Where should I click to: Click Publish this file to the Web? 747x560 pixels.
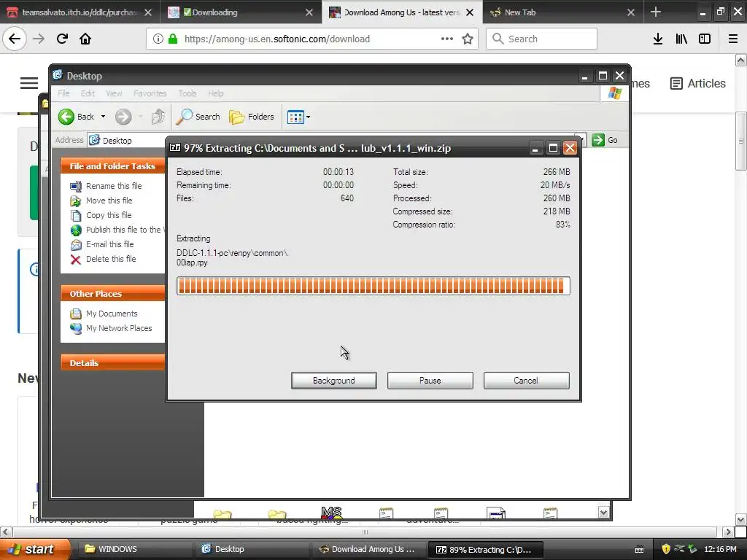(x=117, y=230)
